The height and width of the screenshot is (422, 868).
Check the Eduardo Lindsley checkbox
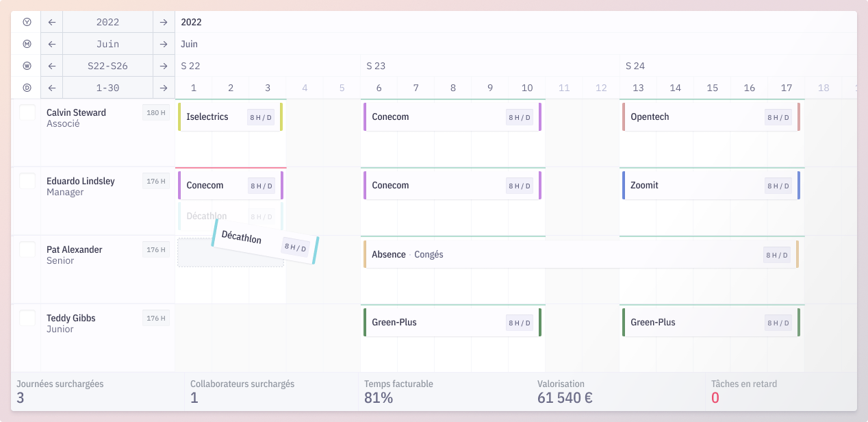click(27, 181)
